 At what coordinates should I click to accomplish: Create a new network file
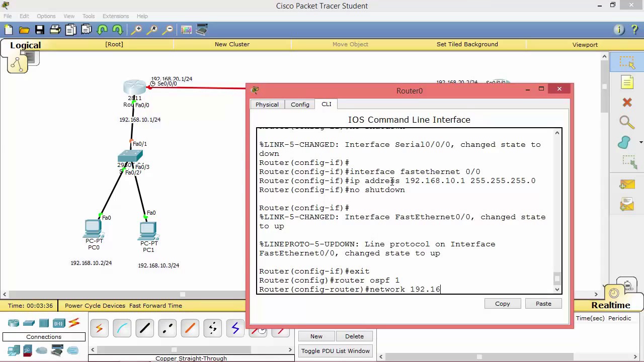(9, 30)
